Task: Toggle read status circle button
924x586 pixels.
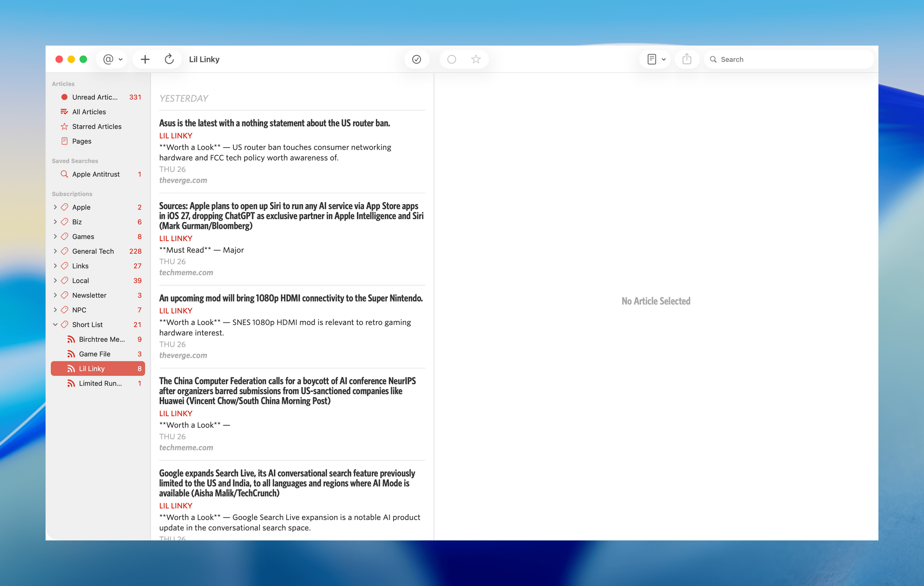Action: [x=452, y=59]
